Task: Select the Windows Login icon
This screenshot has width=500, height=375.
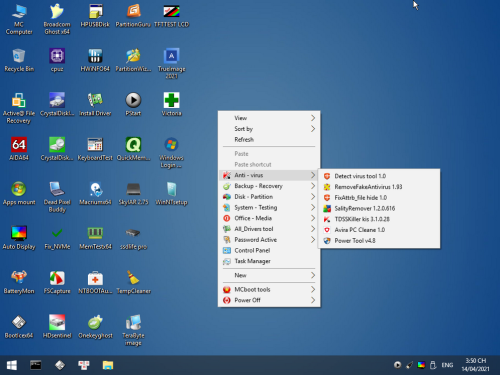Action: (x=171, y=153)
